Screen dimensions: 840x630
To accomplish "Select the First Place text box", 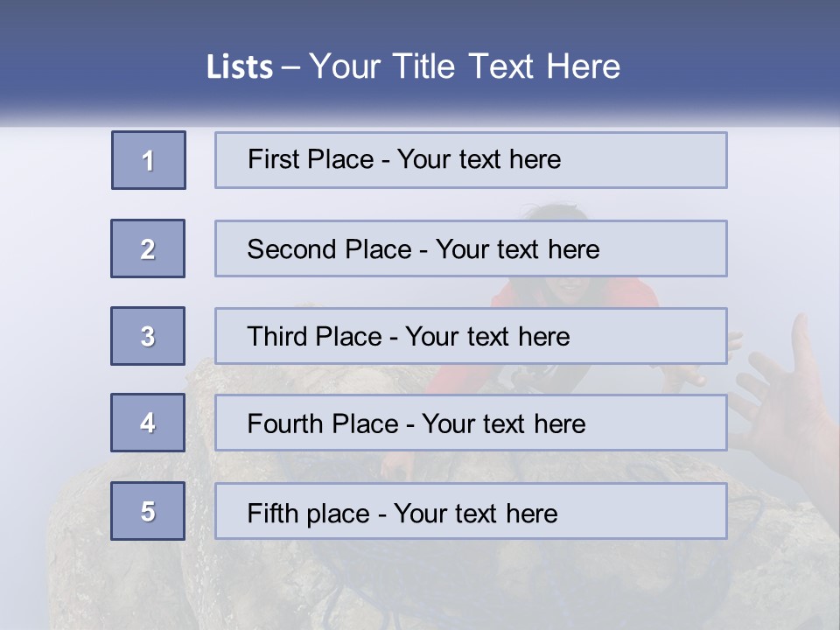I will click(471, 160).
